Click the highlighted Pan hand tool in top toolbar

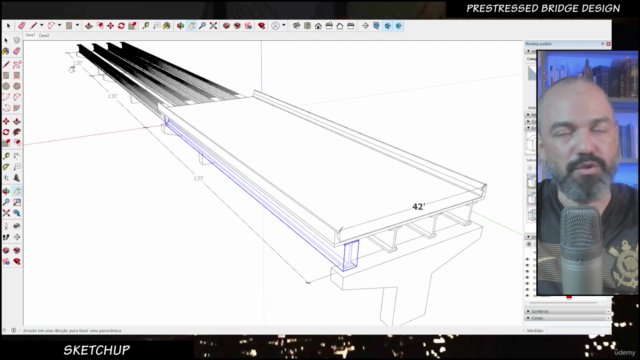[191, 26]
